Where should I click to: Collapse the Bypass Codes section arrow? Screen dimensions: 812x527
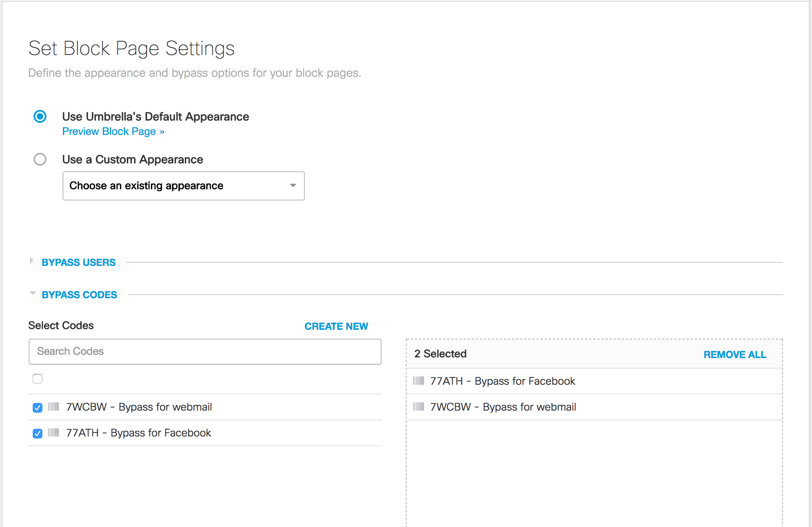pyautogui.click(x=33, y=293)
